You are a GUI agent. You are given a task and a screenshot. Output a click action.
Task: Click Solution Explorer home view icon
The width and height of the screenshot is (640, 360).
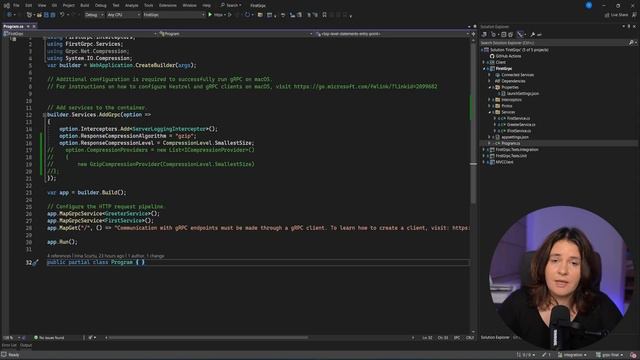pyautogui.click(x=484, y=35)
